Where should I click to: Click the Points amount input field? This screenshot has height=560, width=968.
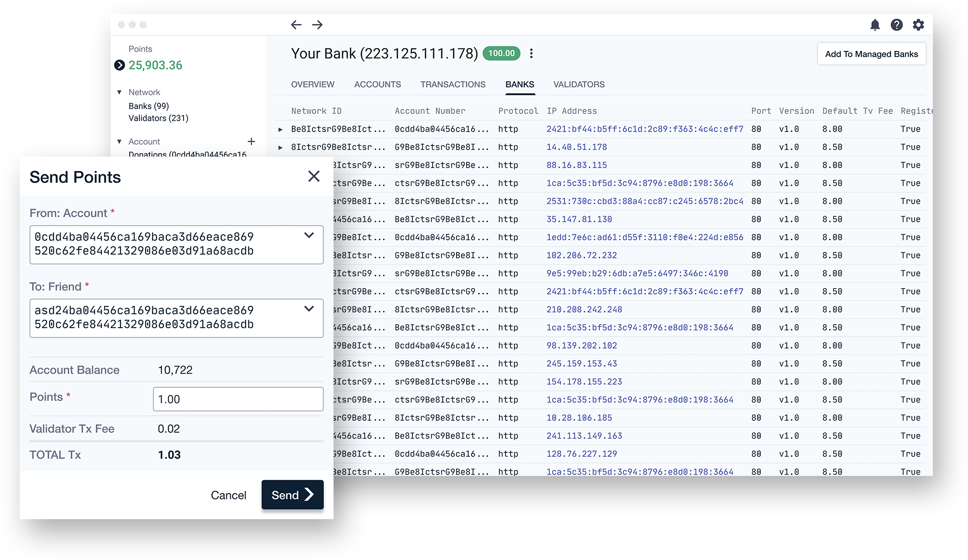(x=238, y=399)
